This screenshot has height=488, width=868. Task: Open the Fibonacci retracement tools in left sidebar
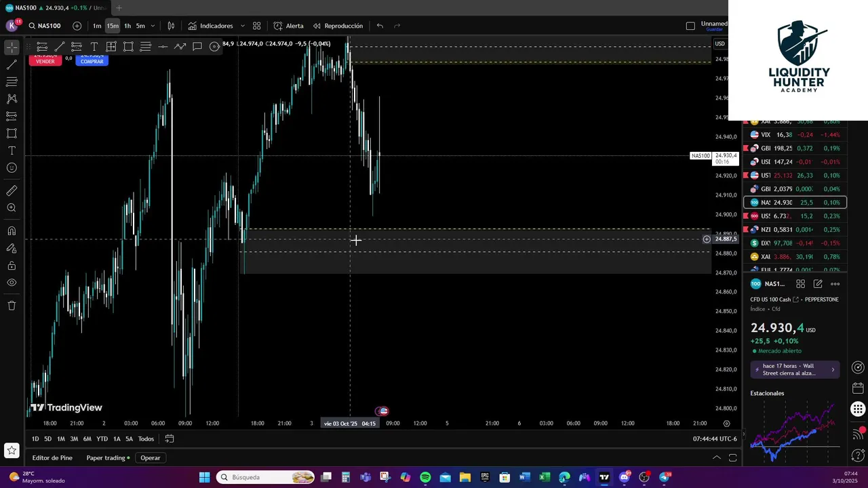click(x=12, y=82)
